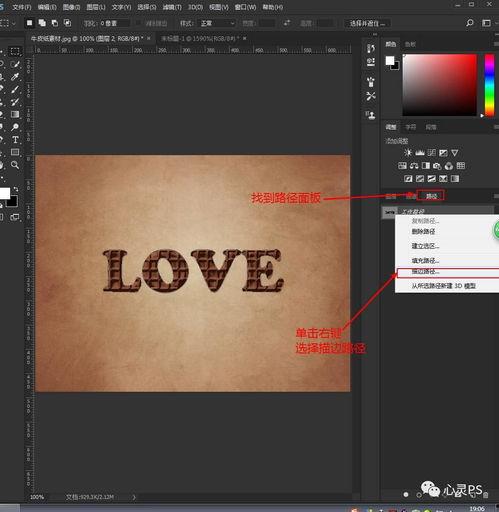Screen dimensions: 499x512
Task: Toggle the anti-alias (消除锯齿) checkbox
Action: tap(138, 23)
